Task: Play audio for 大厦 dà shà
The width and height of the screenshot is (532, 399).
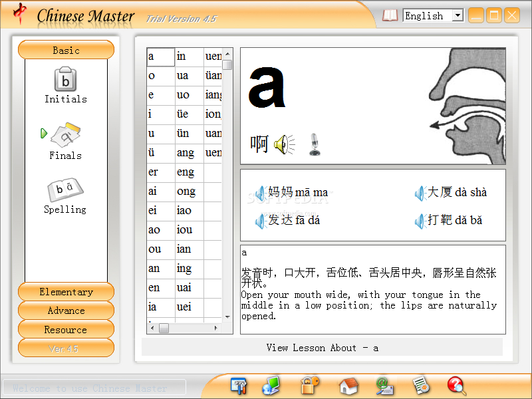Action: [x=420, y=193]
